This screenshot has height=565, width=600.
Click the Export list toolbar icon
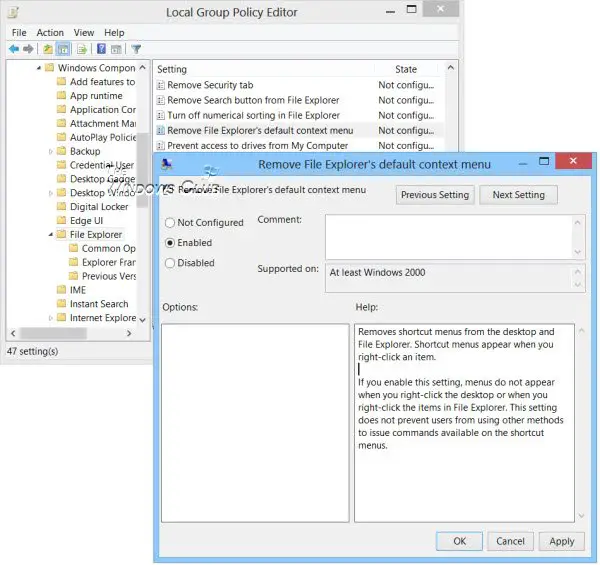82,49
